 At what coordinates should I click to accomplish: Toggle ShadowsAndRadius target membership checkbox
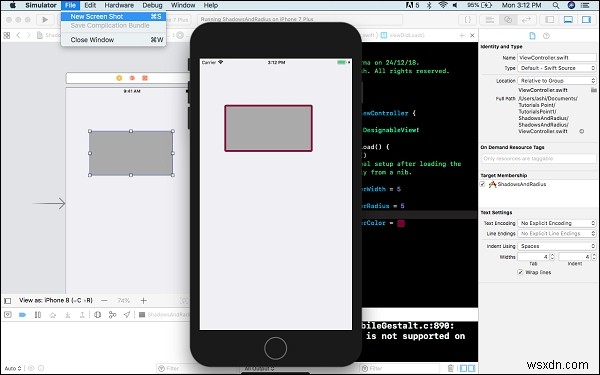(483, 184)
